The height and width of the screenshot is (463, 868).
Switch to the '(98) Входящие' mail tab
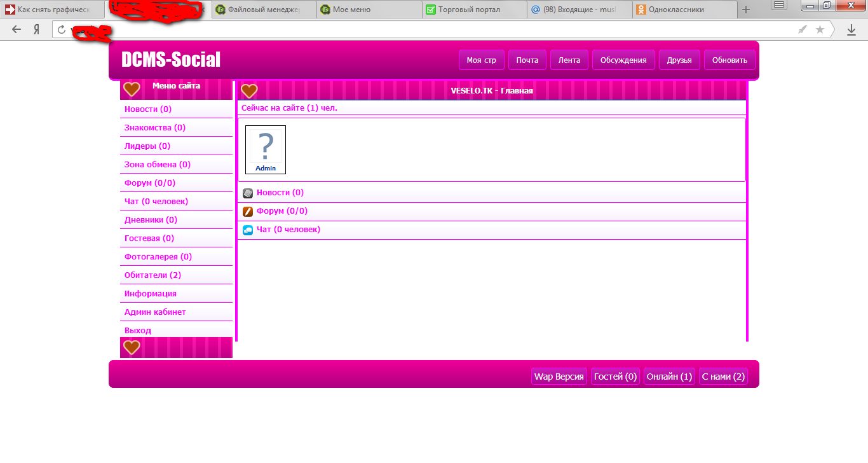click(x=580, y=10)
